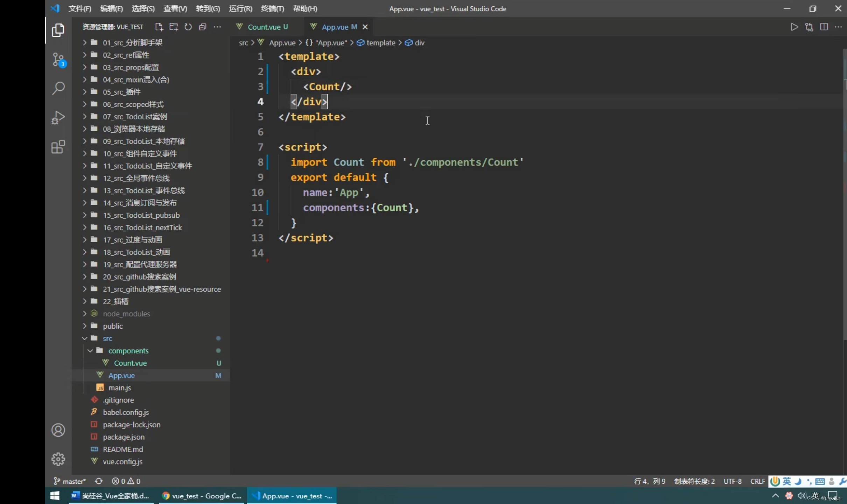Open the Windows Start menu

pos(55,496)
